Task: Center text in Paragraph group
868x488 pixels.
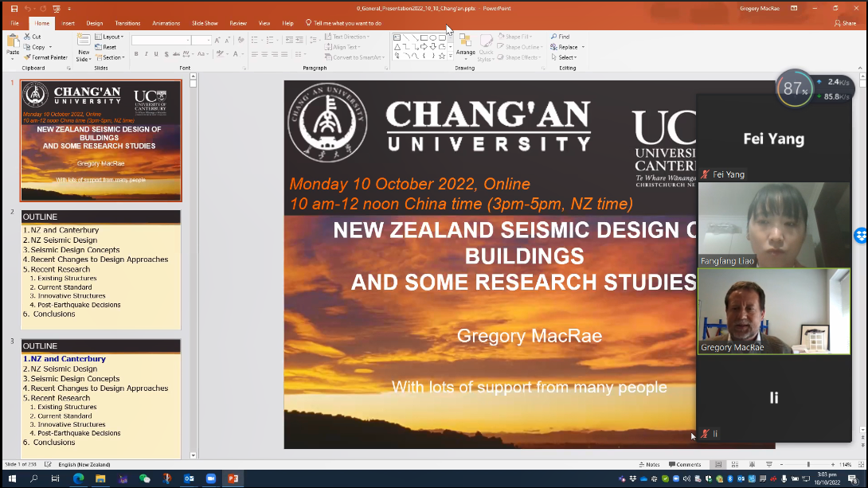Action: pos(264,54)
